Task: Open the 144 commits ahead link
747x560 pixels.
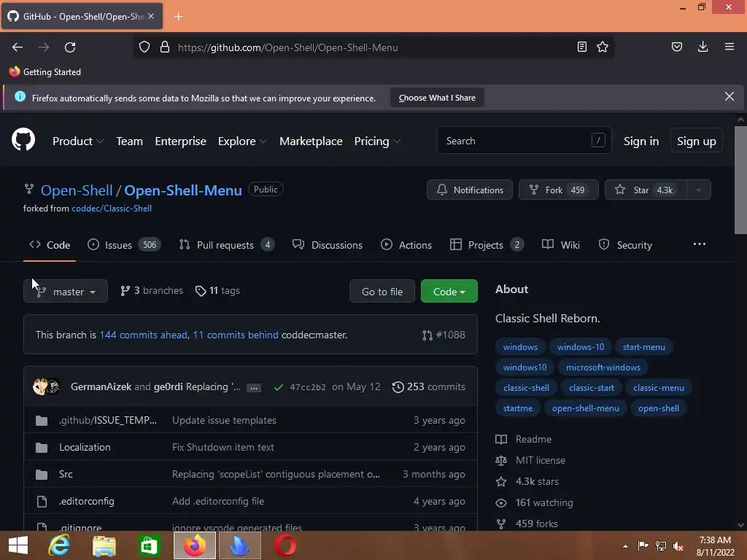Action: 144,335
